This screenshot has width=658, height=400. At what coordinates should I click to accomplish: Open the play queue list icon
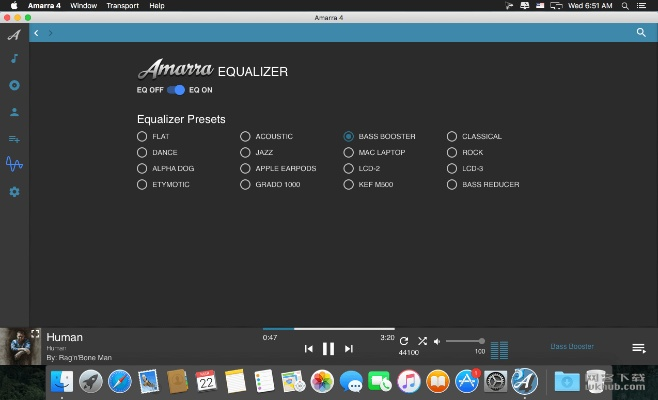(638, 348)
